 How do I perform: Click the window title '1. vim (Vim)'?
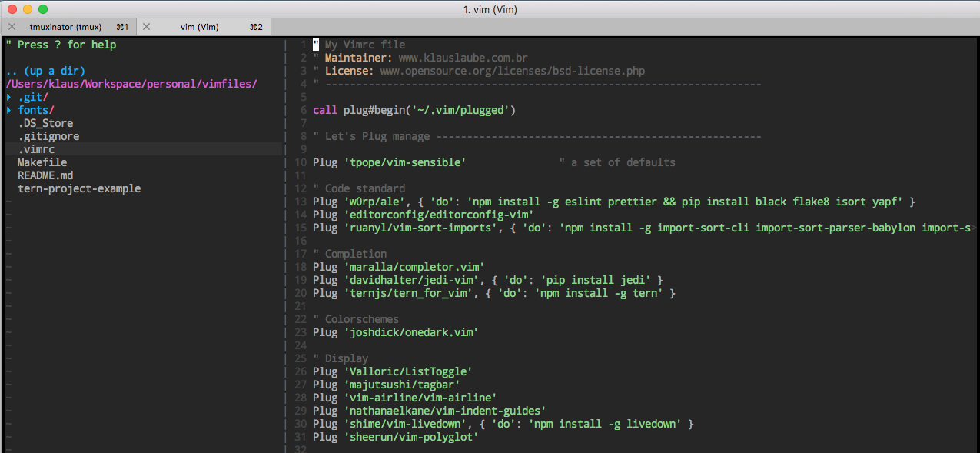[x=490, y=9]
